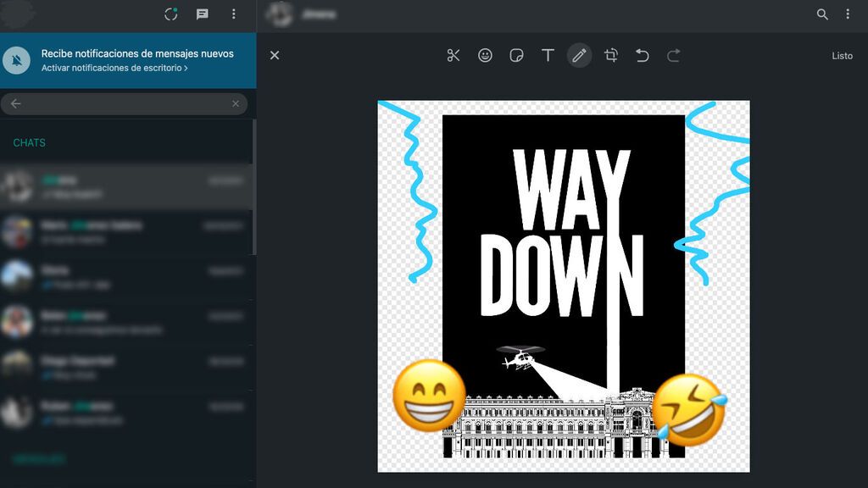
Task: Select the rolling-laughing emoji on the image
Action: [x=689, y=410]
